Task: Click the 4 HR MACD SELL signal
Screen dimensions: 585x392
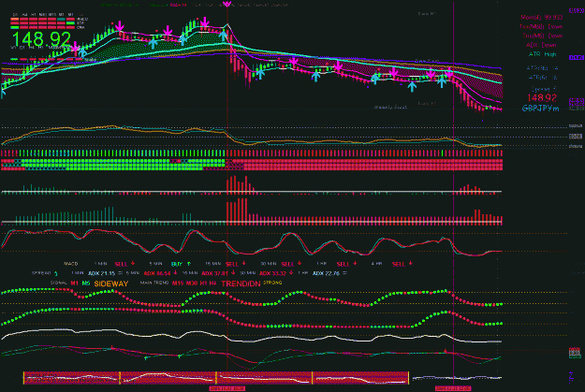Action: [x=399, y=264]
